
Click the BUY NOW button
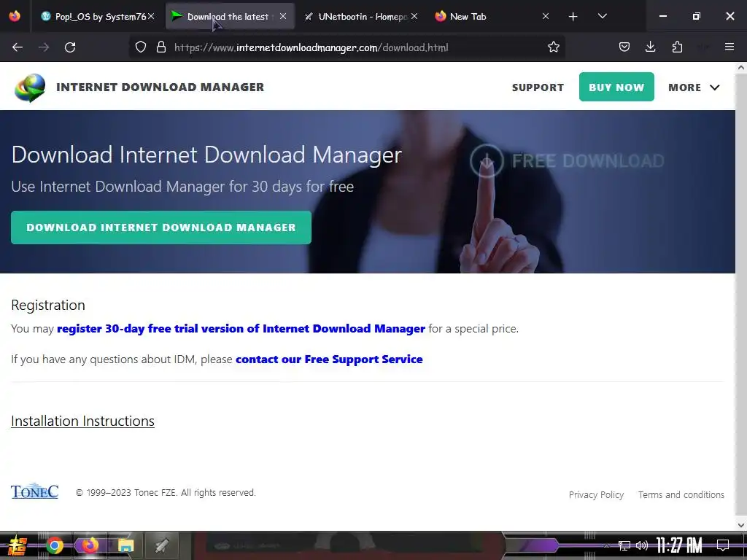[616, 87]
